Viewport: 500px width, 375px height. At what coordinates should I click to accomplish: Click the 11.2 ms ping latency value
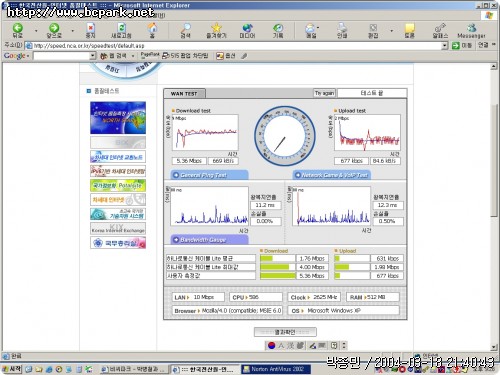point(265,205)
